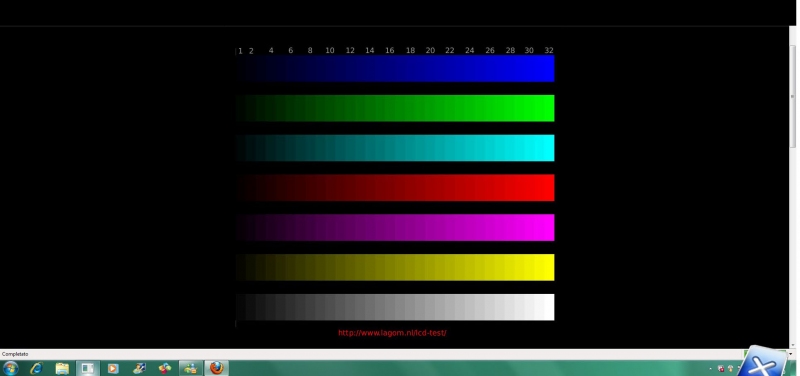Click the colorful butterfly taskbar icon
The image size is (800, 376).
(164, 368)
